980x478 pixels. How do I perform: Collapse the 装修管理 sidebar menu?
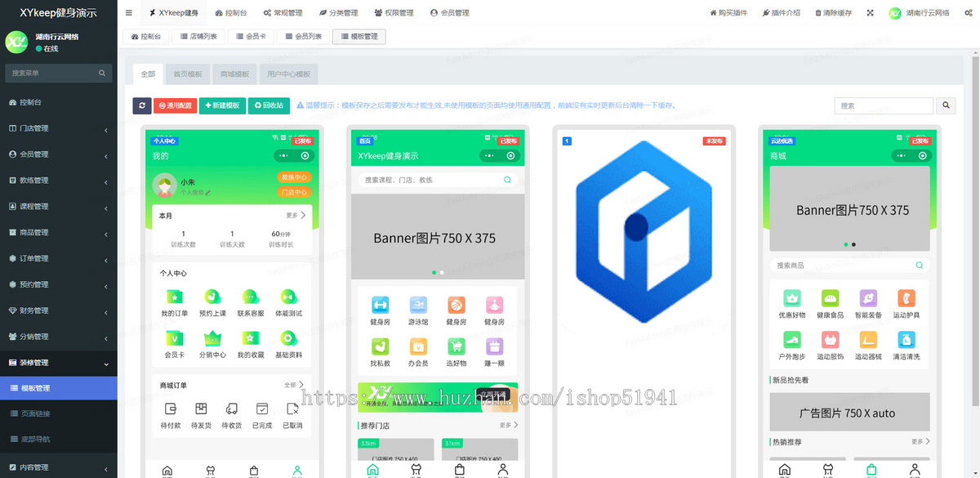coord(59,363)
